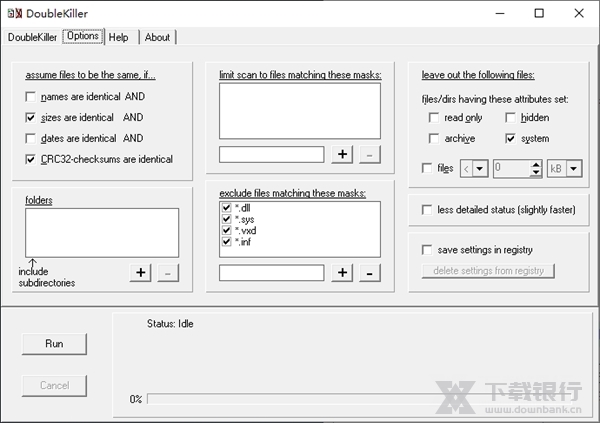Open the Help tab
Viewport: 600px width, 423px height.
click(x=119, y=37)
